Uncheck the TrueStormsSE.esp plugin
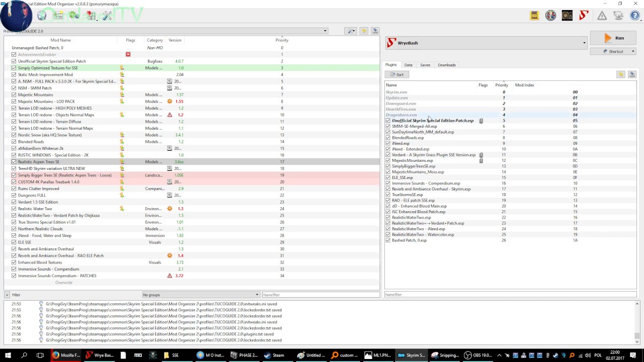This screenshot has height=362, width=644. [x=388, y=195]
